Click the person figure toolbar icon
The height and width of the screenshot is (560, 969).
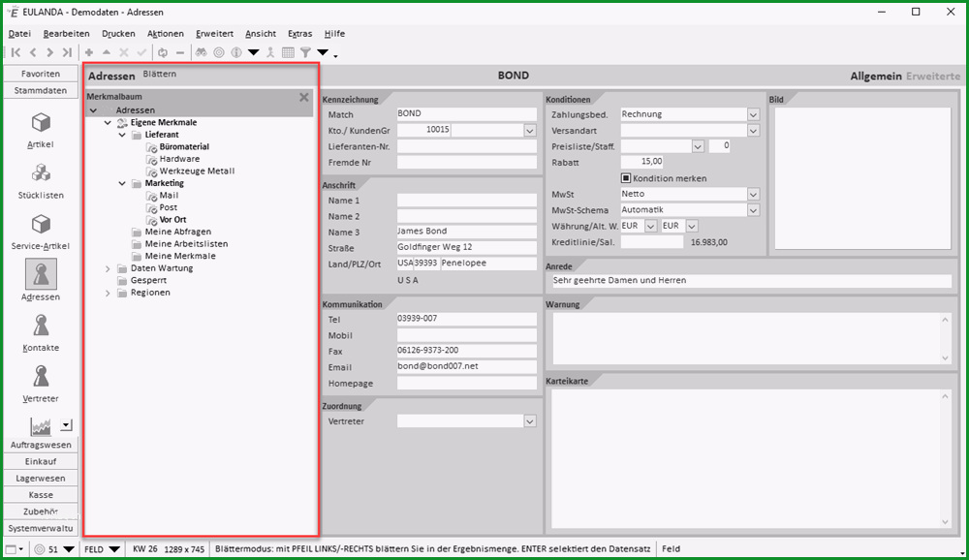tap(270, 52)
